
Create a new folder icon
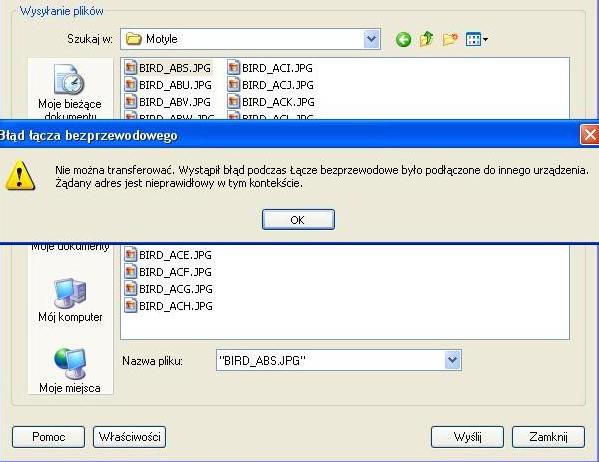(x=450, y=39)
